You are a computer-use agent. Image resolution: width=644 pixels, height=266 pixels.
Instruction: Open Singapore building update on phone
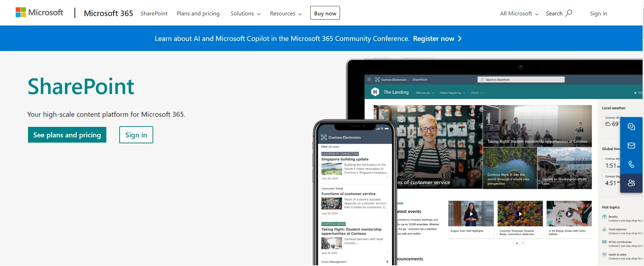[x=345, y=159]
